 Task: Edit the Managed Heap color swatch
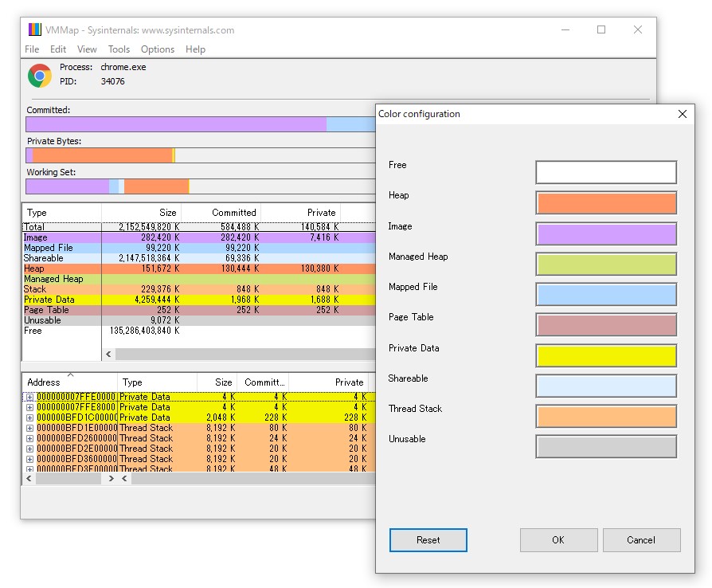point(605,264)
